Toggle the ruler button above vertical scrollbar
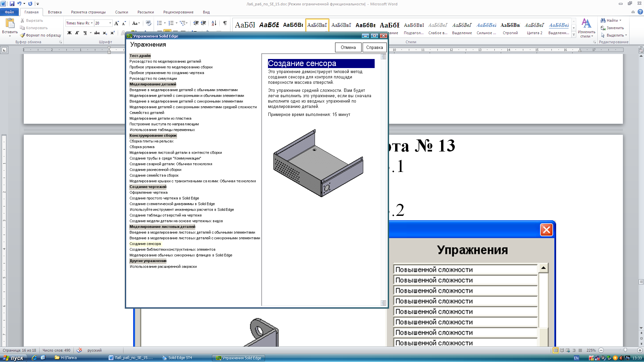 point(641,50)
